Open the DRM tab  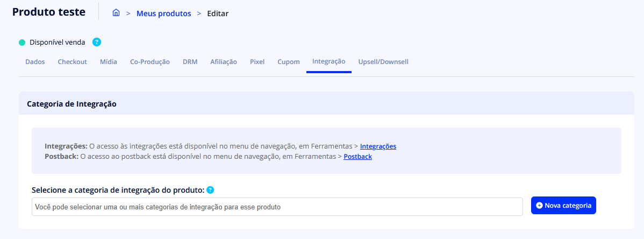click(x=190, y=62)
